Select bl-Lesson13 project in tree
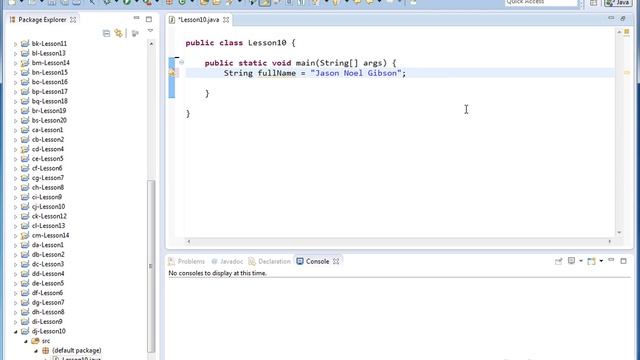This screenshot has height=360, width=640. click(x=48, y=53)
